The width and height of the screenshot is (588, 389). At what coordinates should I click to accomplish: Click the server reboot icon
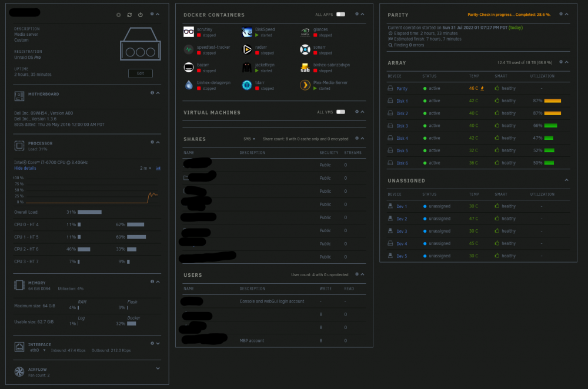[129, 15]
